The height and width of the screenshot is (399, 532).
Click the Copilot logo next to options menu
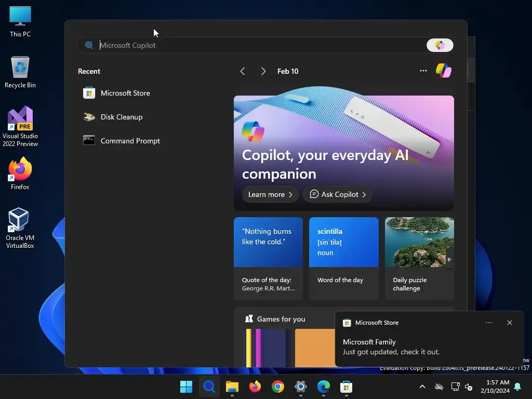[444, 71]
